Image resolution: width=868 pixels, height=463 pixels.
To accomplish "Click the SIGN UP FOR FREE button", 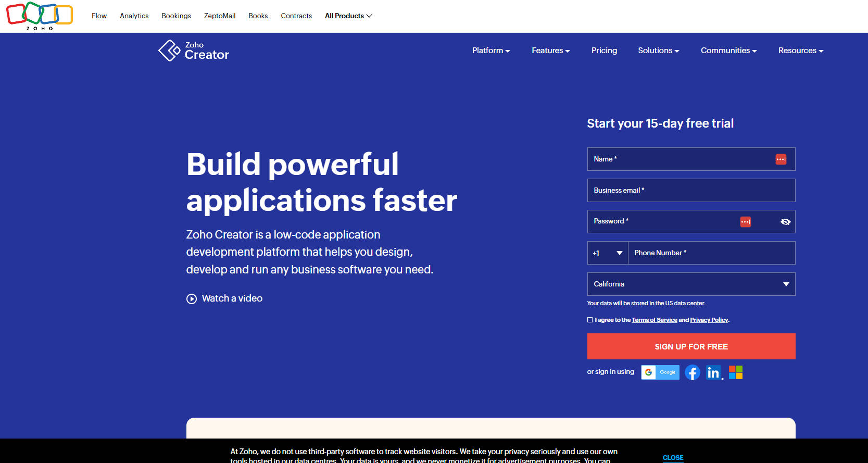I will [691, 346].
